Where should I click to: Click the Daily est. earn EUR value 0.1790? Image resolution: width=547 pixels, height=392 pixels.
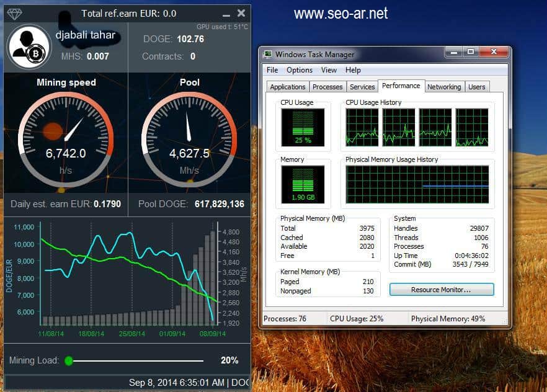pyautogui.click(x=107, y=204)
